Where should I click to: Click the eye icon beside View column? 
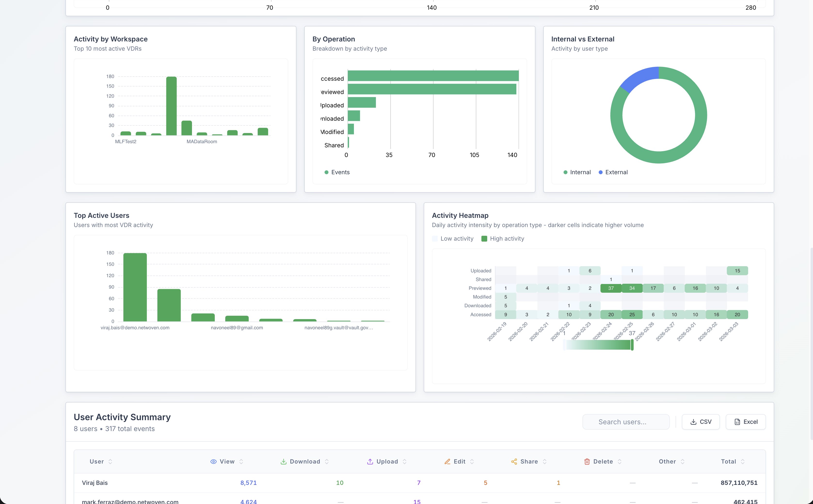pos(213,461)
